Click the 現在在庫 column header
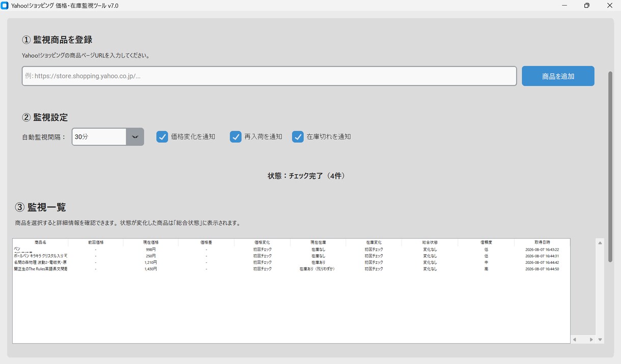This screenshot has height=364, width=621. [x=318, y=242]
